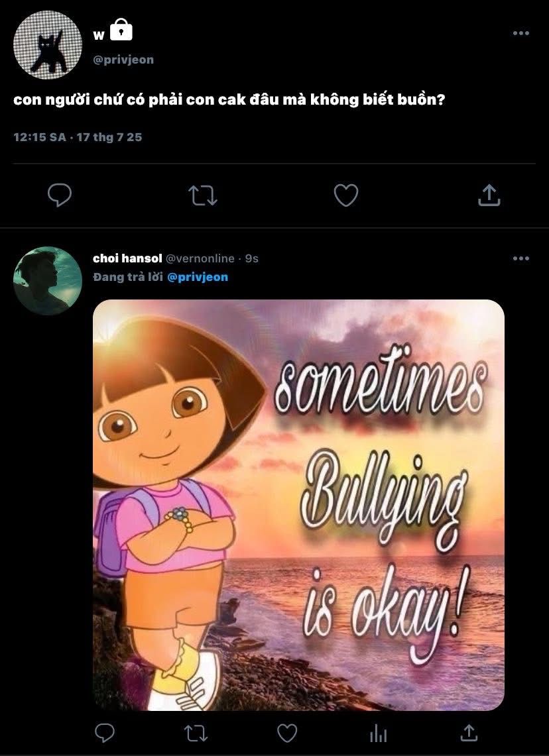
Task: Click the lock icon beside name "w"
Action: 121,30
